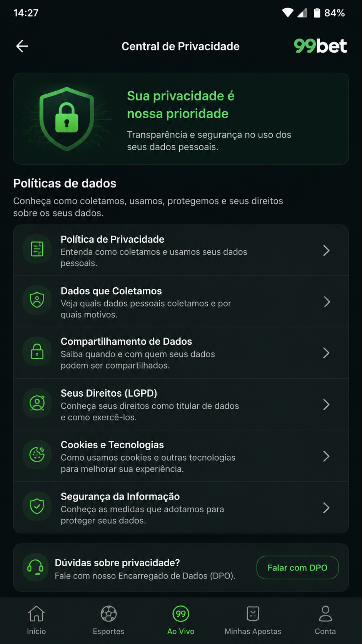The height and width of the screenshot is (644, 362).
Task: Open Cookies e Tecnologias chevron arrow
Action: [x=326, y=456]
